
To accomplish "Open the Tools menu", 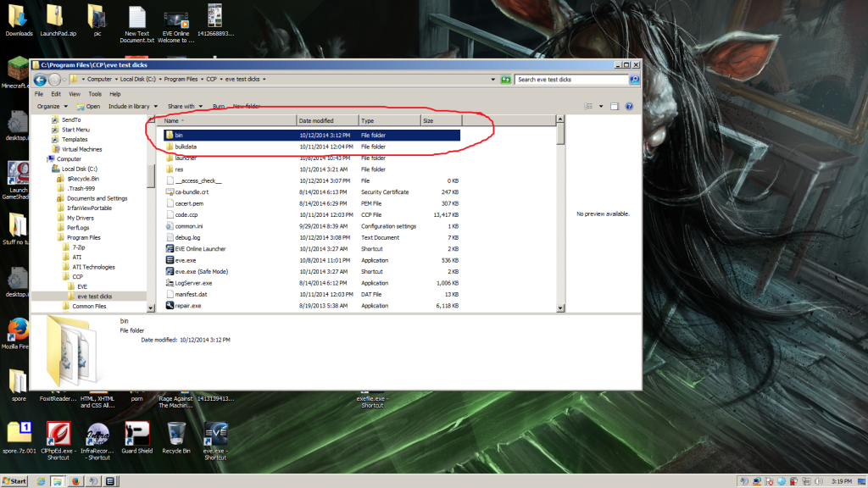I will [95, 94].
